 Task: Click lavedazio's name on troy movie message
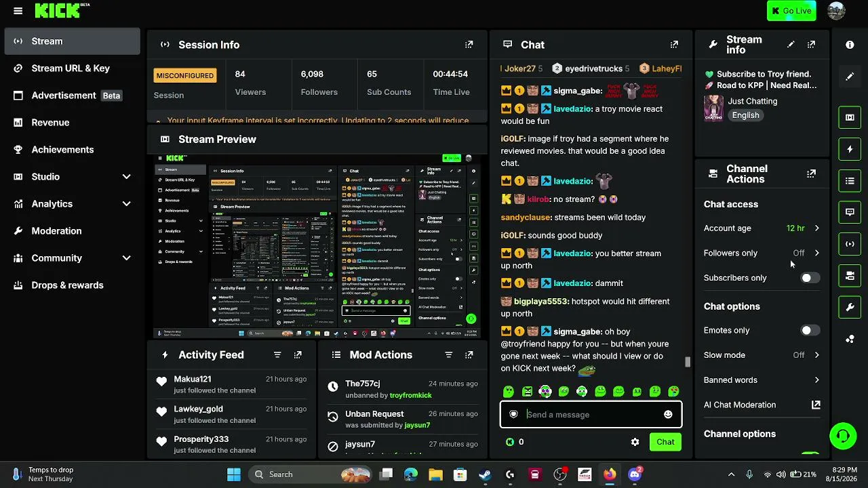point(573,108)
